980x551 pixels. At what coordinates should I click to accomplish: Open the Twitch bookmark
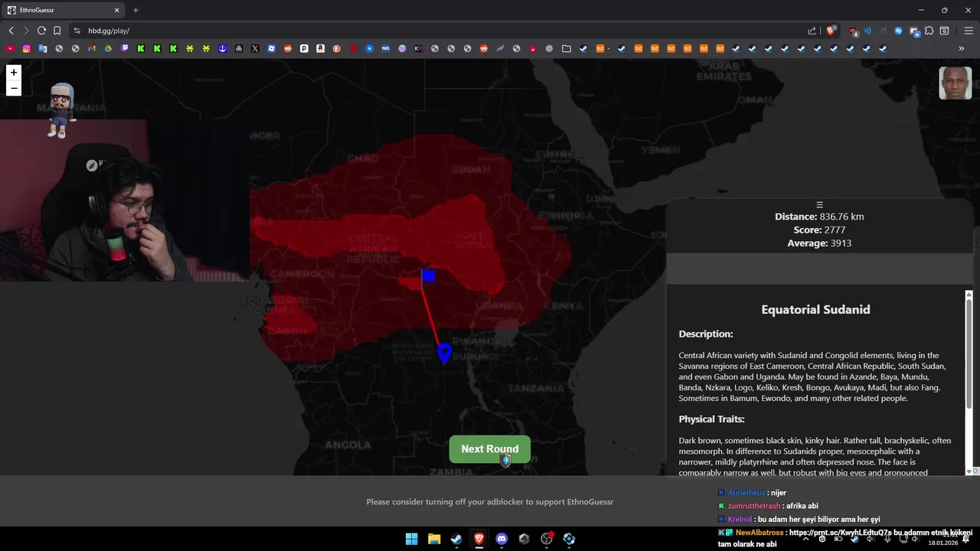[124, 48]
